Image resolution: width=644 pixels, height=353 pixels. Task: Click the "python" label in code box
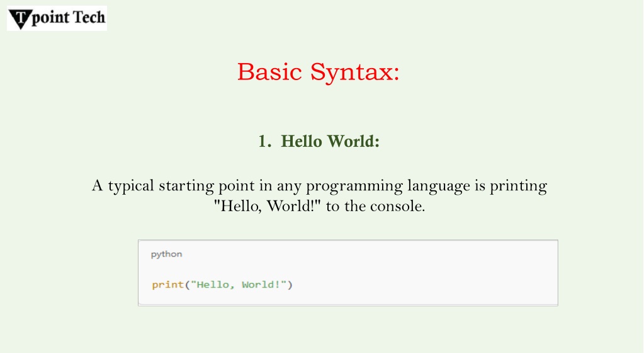166,254
